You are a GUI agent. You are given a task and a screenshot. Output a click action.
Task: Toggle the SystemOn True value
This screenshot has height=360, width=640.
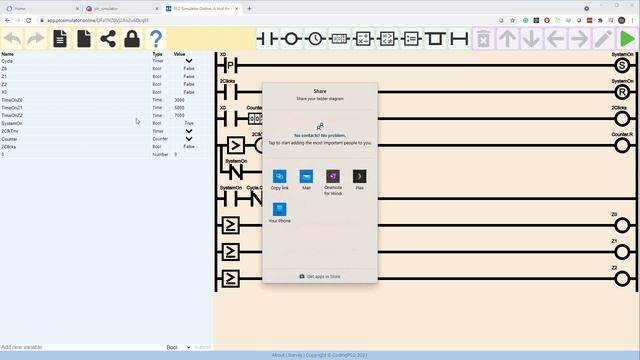pos(189,123)
